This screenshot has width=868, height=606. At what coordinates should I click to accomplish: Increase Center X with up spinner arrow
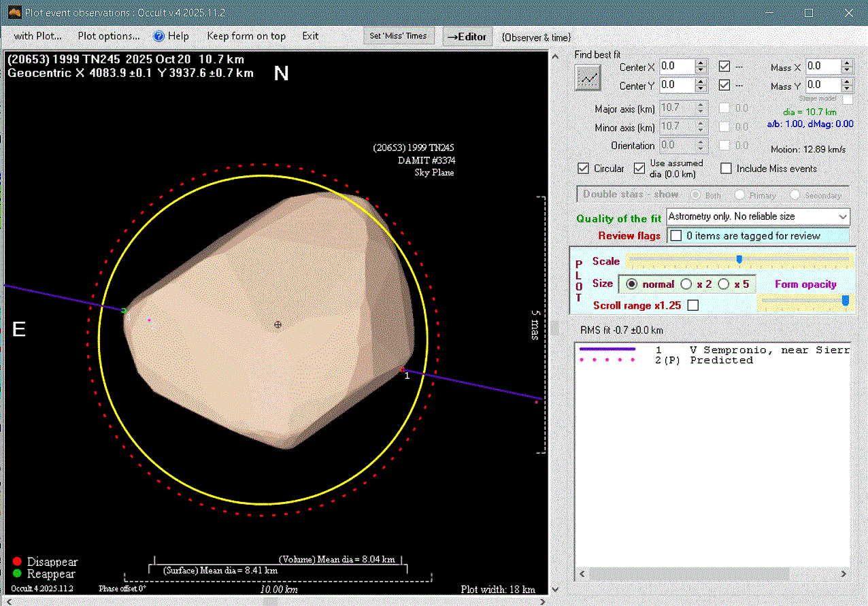(701, 63)
